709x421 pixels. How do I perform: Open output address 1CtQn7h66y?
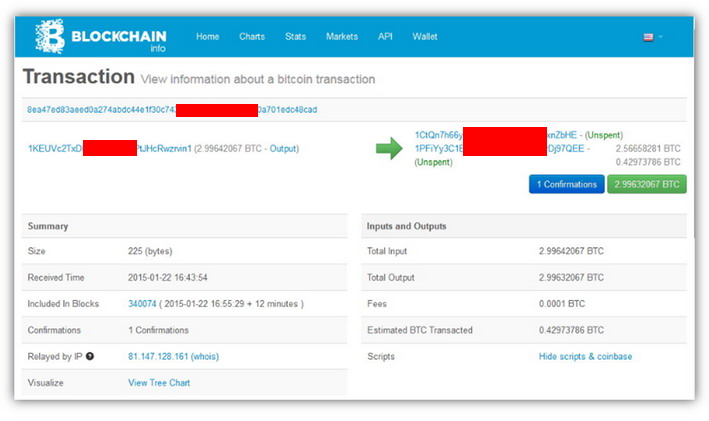tap(496, 135)
